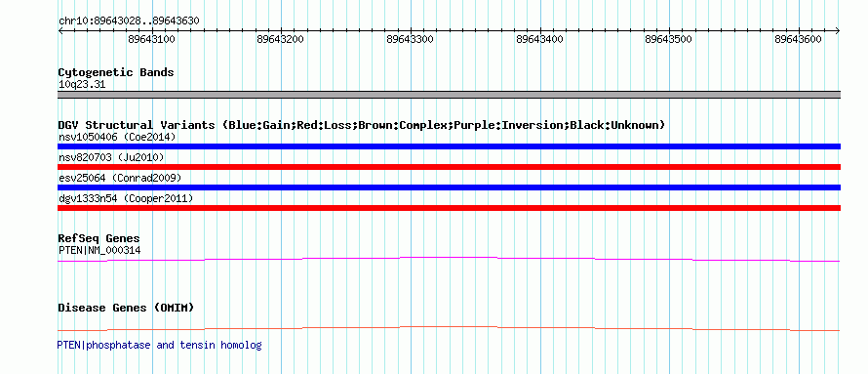Select the red loss bar for nsv820703
Image resolution: width=868 pixels, height=374 pixels.
click(x=449, y=167)
